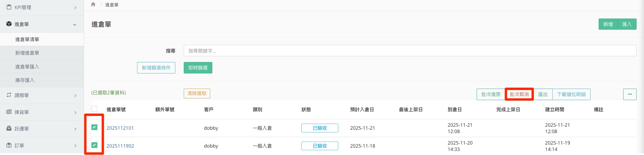The image size is (644, 155).
Task: Click the 揀貨單 list icon
Action: click(x=9, y=112)
